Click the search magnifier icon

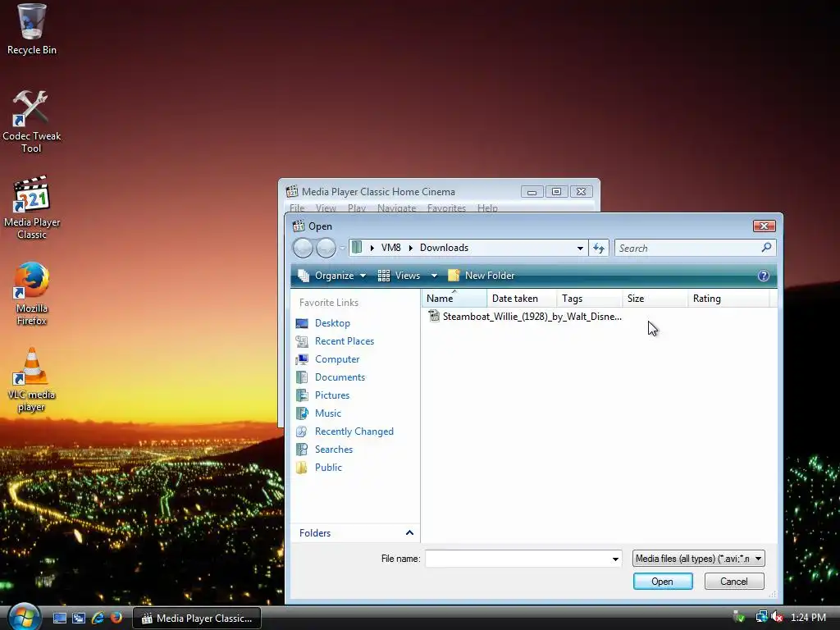click(x=766, y=248)
